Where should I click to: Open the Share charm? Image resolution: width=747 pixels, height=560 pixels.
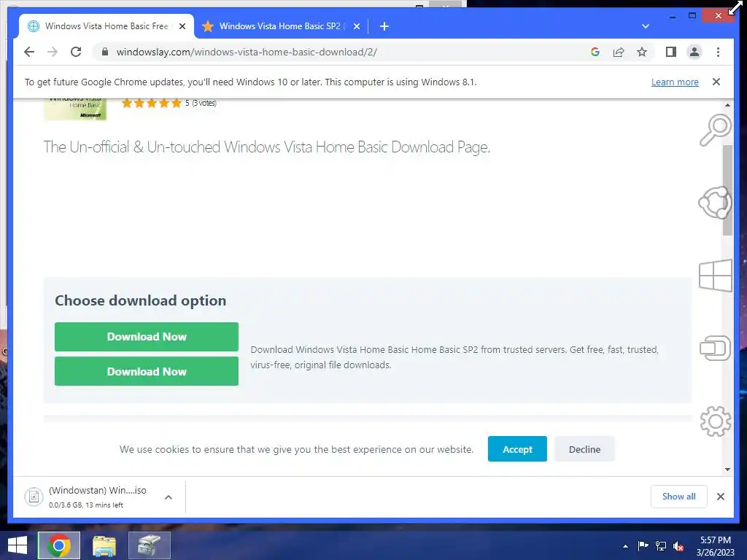[x=715, y=203]
